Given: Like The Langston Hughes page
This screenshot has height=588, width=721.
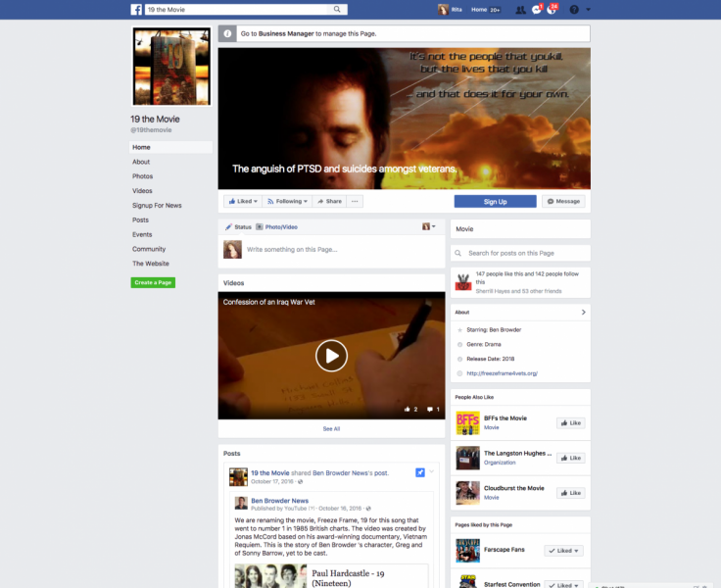Looking at the screenshot, I should [571, 459].
